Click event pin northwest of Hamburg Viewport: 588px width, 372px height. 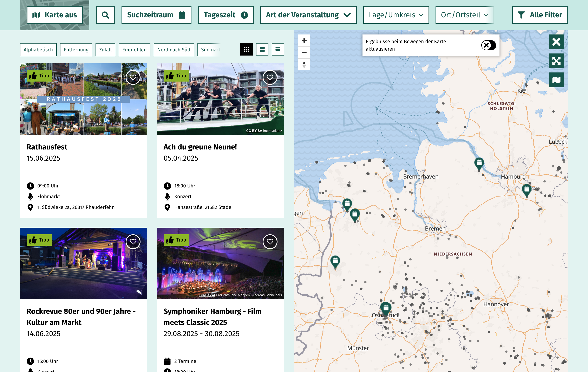click(x=479, y=164)
